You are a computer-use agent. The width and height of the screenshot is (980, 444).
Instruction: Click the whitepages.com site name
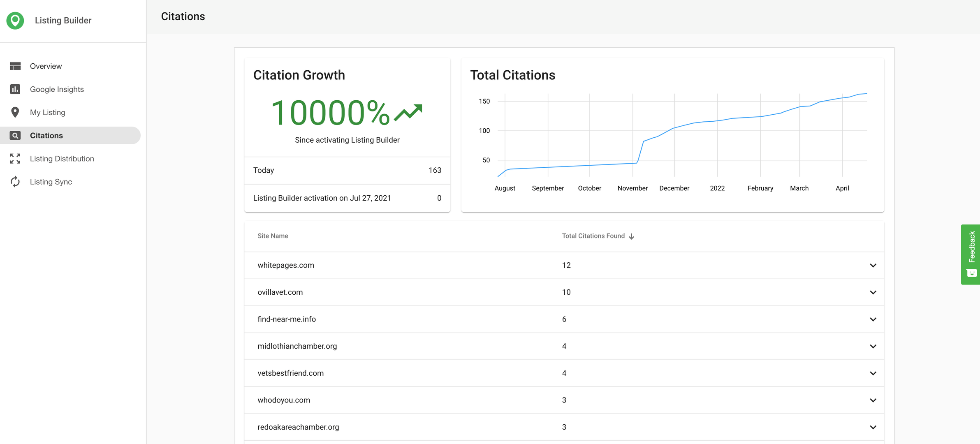[286, 265]
